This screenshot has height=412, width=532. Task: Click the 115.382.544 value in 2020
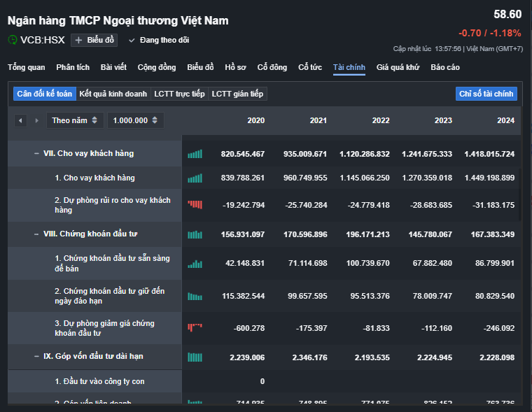tap(244, 296)
